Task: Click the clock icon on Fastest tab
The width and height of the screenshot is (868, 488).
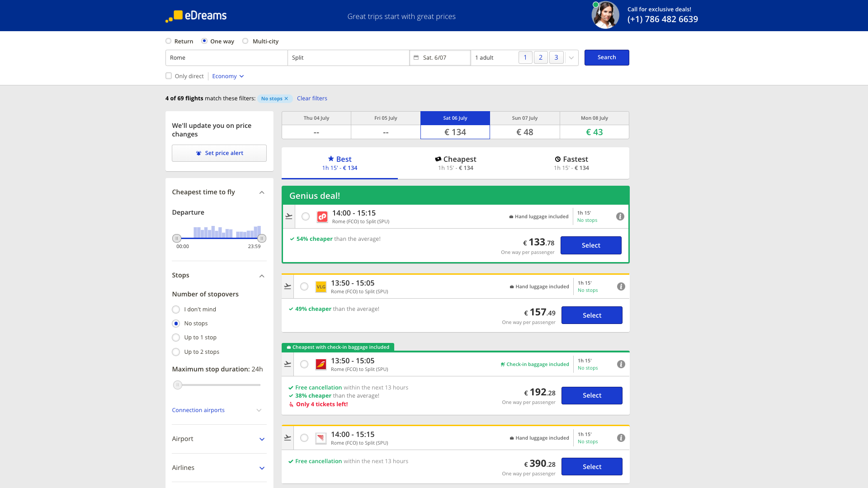Action: (558, 159)
